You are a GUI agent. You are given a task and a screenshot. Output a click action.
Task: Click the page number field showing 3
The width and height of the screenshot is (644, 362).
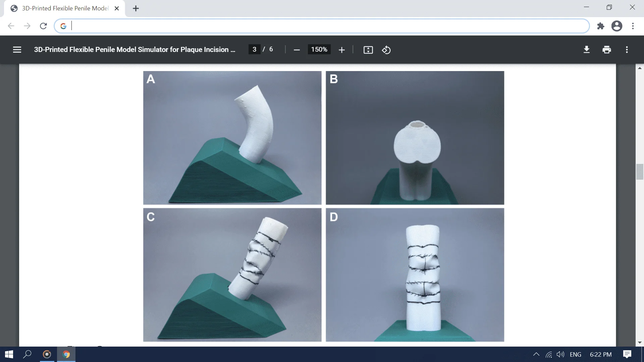coord(254,49)
